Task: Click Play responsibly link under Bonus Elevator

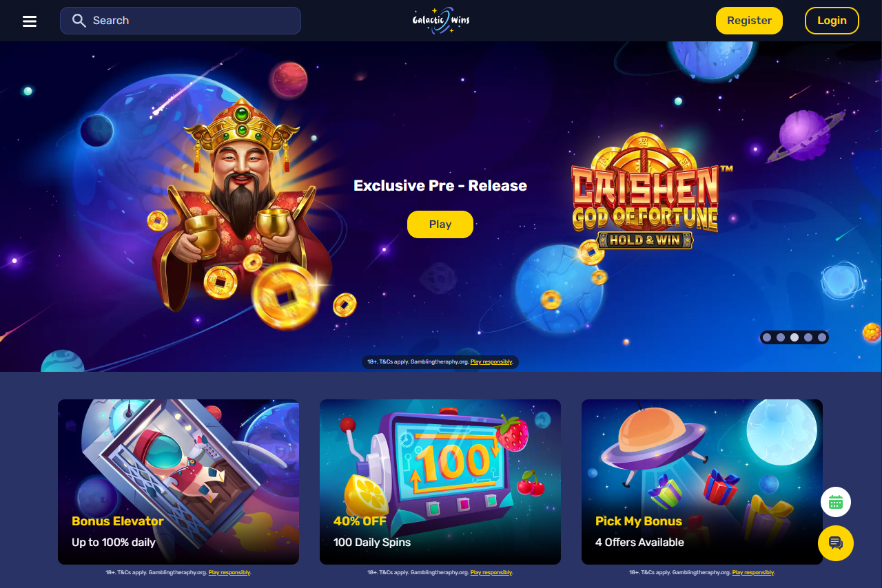Action: click(x=229, y=572)
